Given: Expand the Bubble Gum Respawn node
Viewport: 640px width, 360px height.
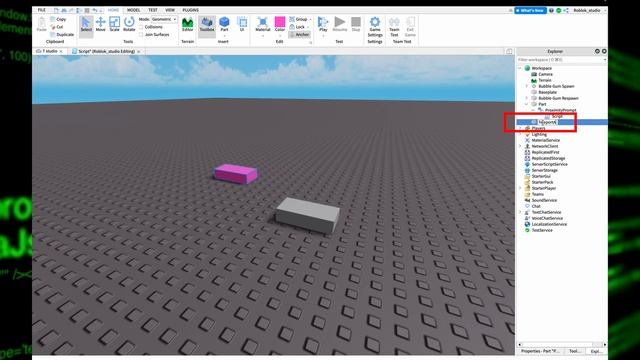Looking at the screenshot, I should (x=527, y=98).
